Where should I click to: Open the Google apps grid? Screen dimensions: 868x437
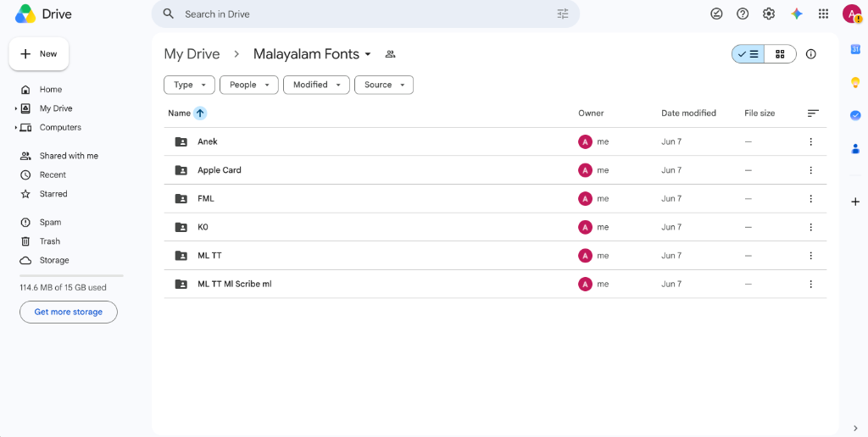(823, 14)
